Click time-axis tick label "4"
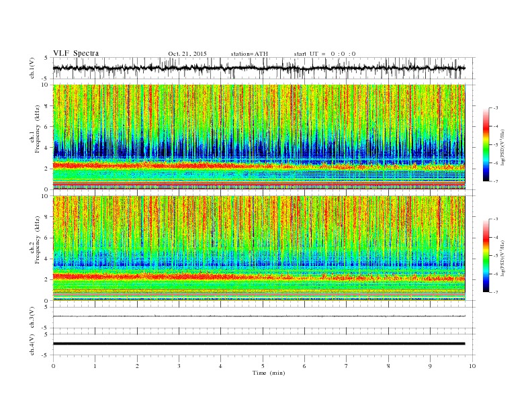Image resolution: width=532 pixels, height=411 pixels. (220, 366)
